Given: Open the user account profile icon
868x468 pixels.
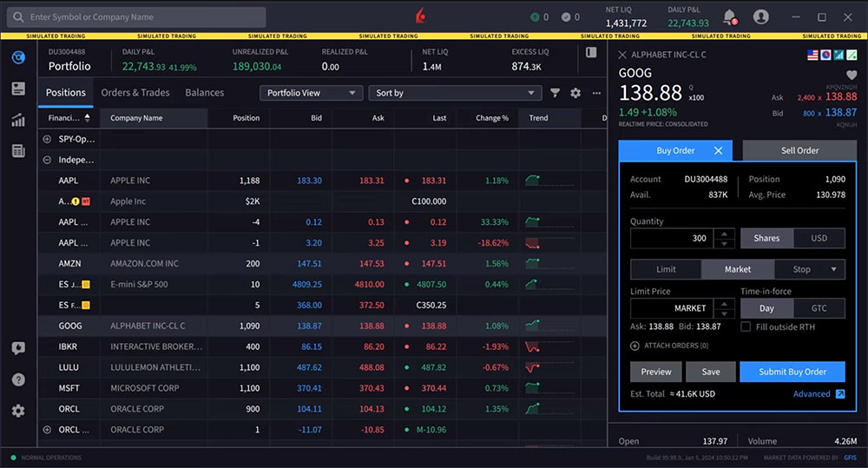Looking at the screenshot, I should [761, 17].
